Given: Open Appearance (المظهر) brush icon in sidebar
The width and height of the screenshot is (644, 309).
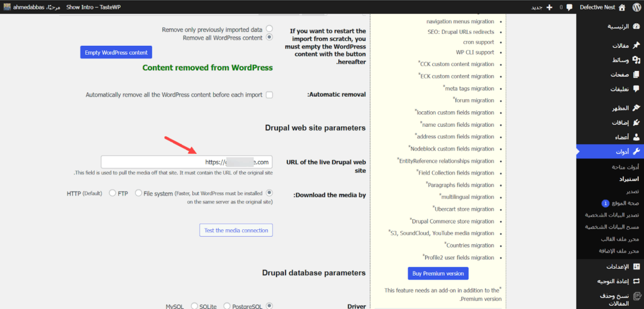Looking at the screenshot, I should click(x=636, y=108).
